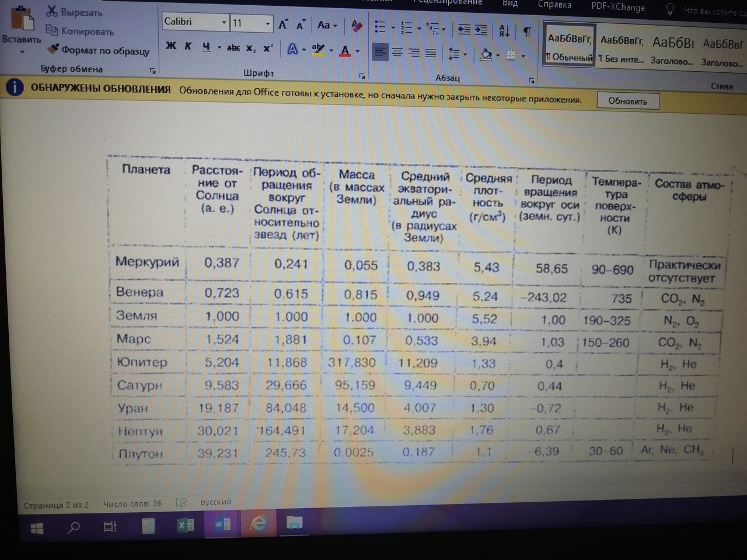Toggle paragraph marks (¶) display
The height and width of the screenshot is (560, 747).
527,32
